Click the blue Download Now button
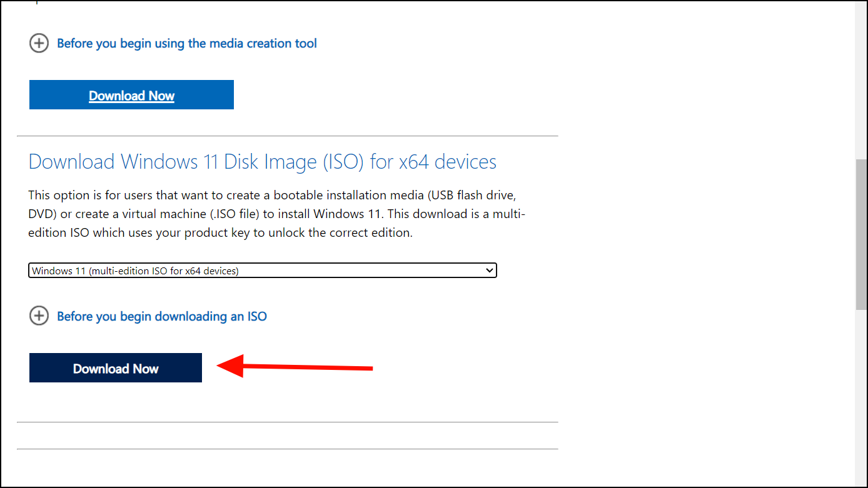This screenshot has width=868, height=488. pyautogui.click(x=131, y=95)
